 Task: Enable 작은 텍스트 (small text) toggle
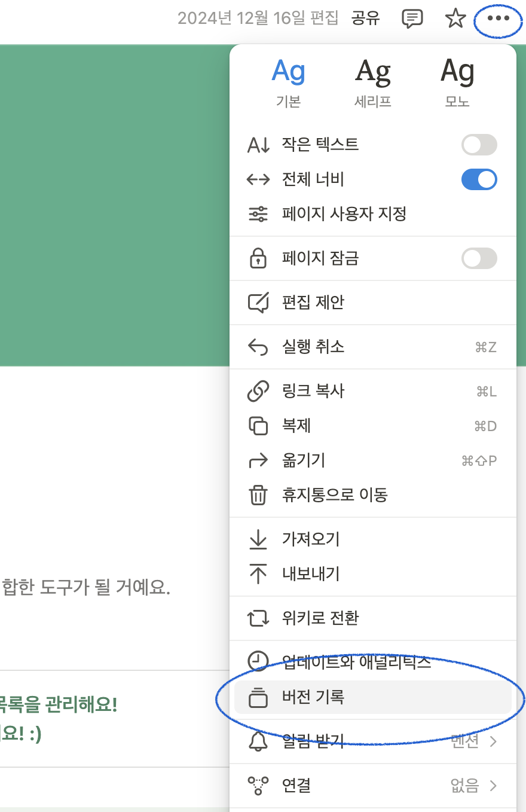[478, 145]
